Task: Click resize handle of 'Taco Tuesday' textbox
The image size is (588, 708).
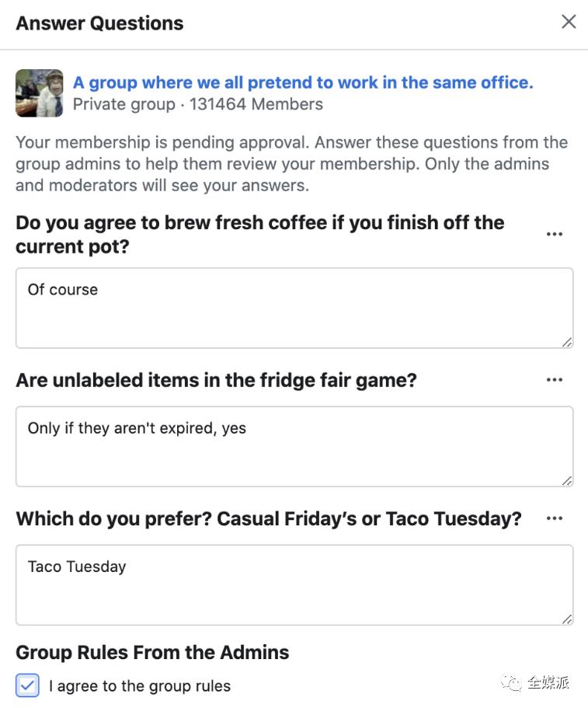Action: tap(567, 619)
